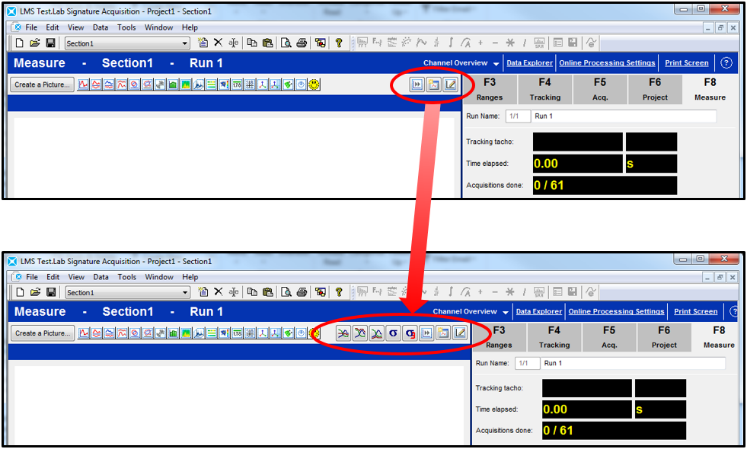
Task: Click first crossed-curves icon in lower window
Action: pyautogui.click(x=343, y=333)
